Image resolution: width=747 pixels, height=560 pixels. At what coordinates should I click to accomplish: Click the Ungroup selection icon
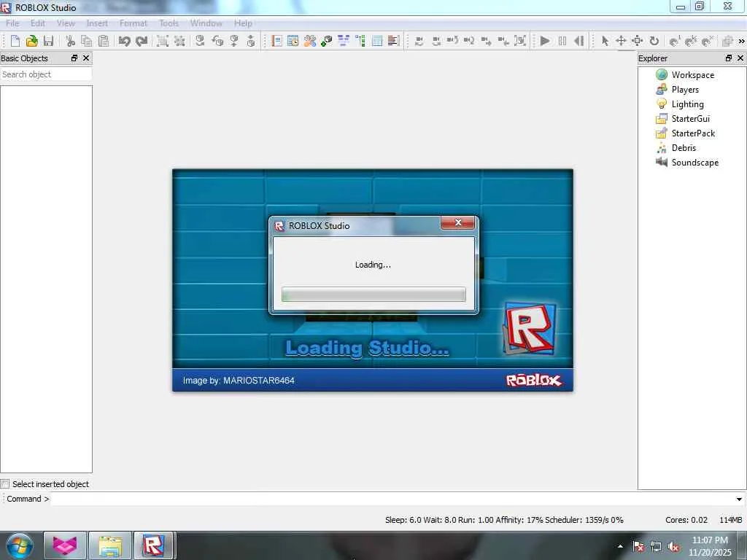point(179,41)
